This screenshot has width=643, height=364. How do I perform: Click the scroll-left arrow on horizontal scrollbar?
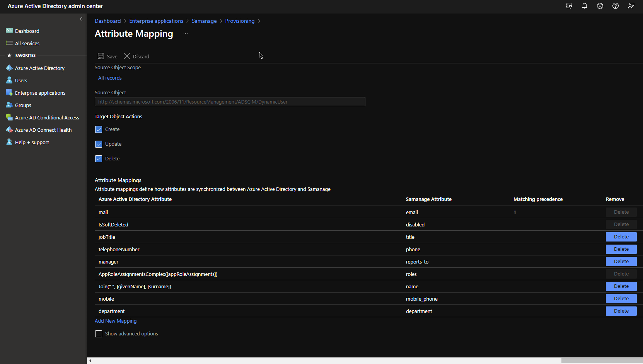coord(90,361)
